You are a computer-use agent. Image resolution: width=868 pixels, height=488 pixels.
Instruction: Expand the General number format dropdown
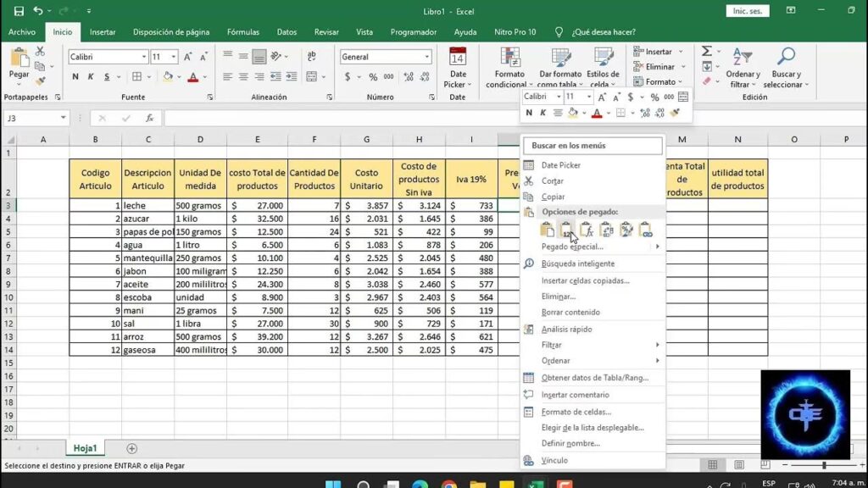click(x=426, y=57)
